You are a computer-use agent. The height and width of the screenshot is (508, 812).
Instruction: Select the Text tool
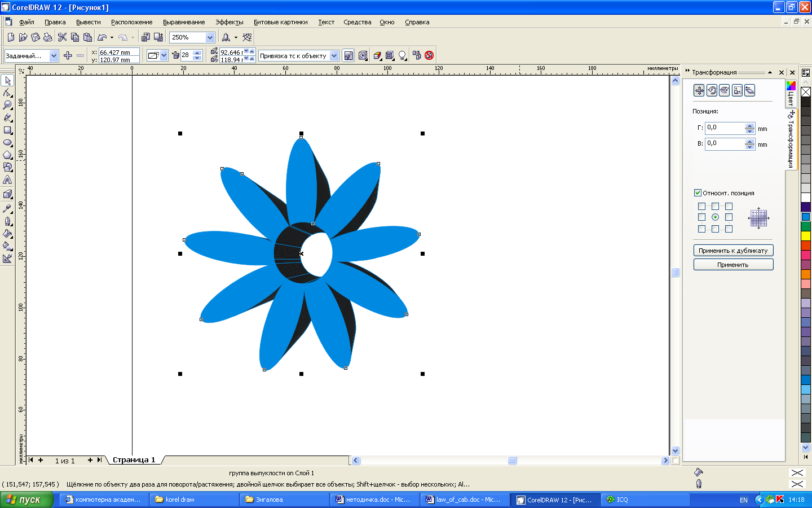pyautogui.click(x=7, y=179)
